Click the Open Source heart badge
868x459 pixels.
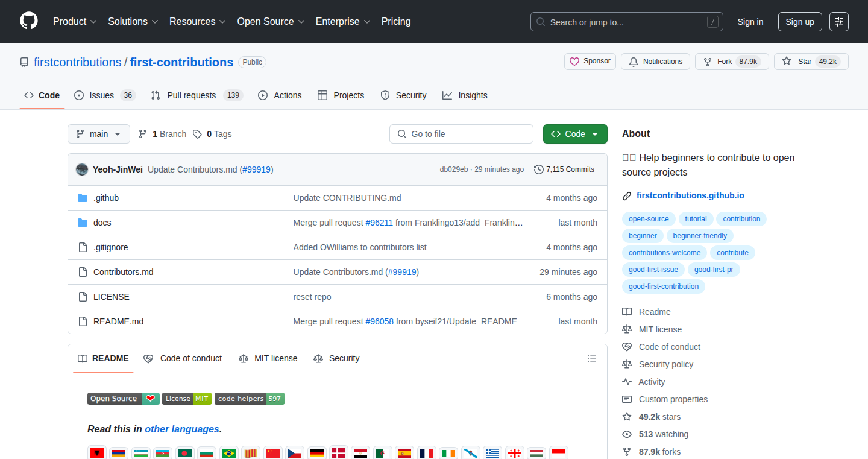(x=124, y=399)
